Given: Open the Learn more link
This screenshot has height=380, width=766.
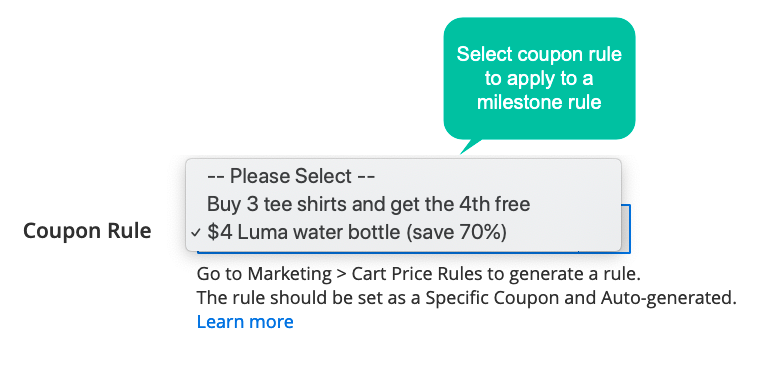Looking at the screenshot, I should tap(245, 322).
